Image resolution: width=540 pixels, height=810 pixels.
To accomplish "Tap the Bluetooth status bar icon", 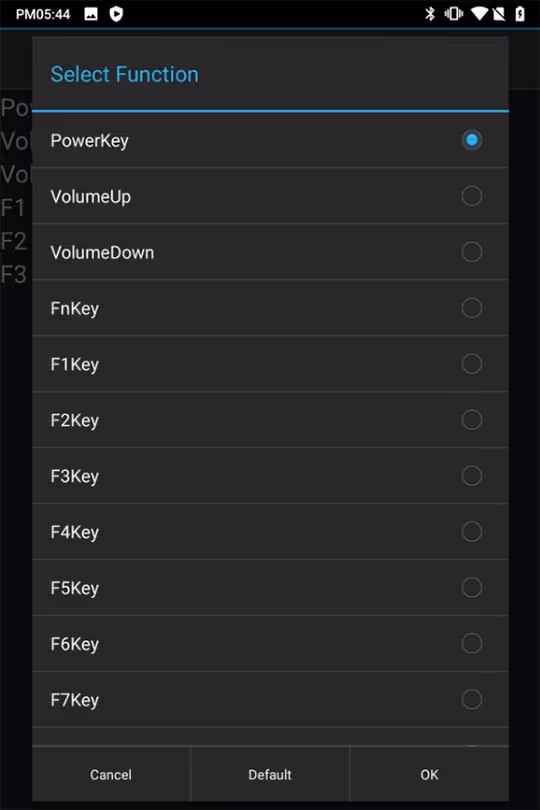I will (429, 13).
